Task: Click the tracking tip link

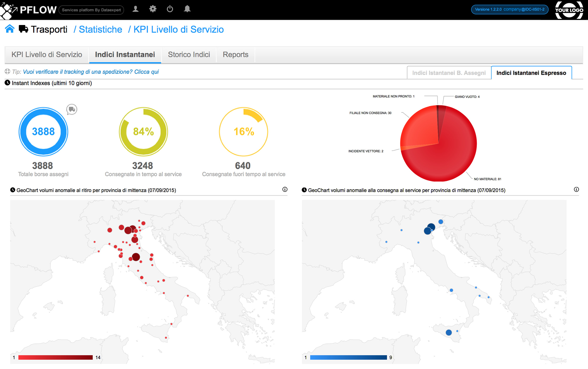Action: click(91, 72)
